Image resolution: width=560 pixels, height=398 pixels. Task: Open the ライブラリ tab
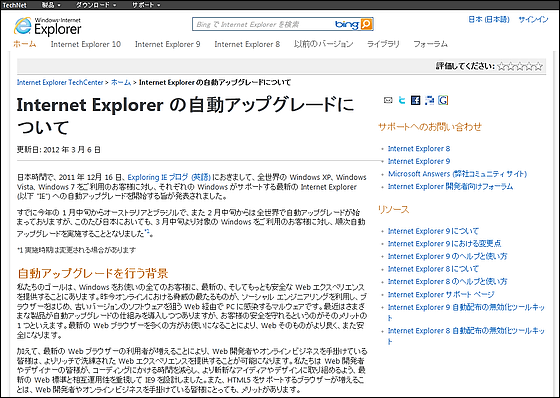[x=383, y=44]
